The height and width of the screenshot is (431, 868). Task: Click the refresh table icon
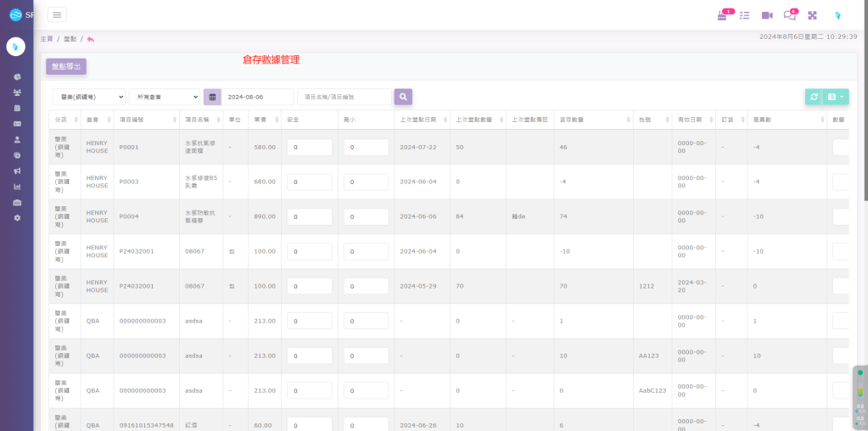[x=814, y=97]
